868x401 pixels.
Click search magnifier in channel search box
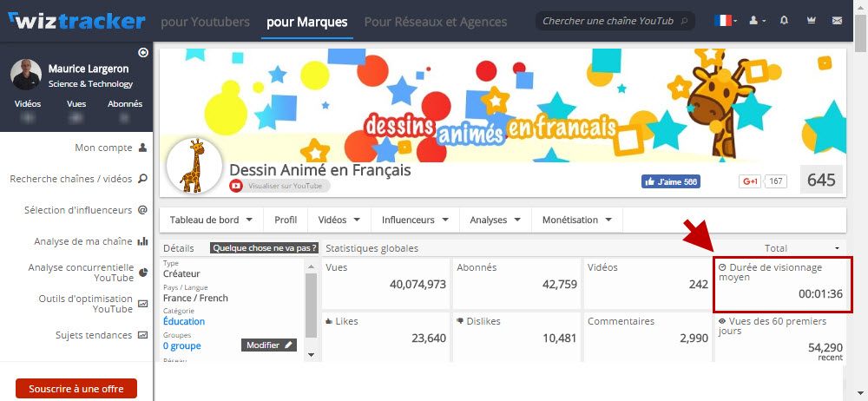[x=684, y=21]
